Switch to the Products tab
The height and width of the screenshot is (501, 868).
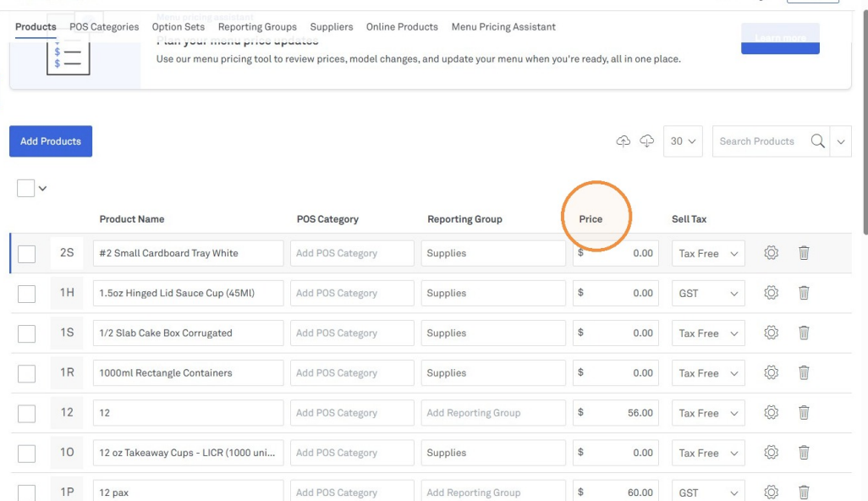(36, 26)
